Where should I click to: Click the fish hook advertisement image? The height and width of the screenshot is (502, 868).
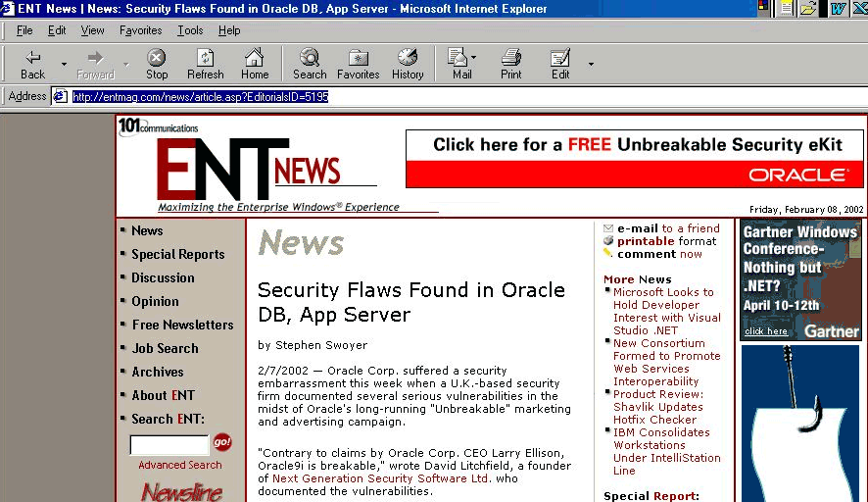pyautogui.click(x=800, y=424)
